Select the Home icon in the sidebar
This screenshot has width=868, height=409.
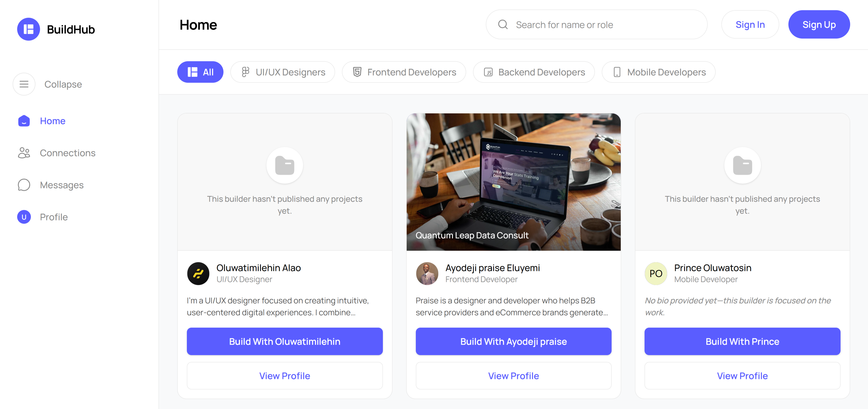(x=24, y=121)
